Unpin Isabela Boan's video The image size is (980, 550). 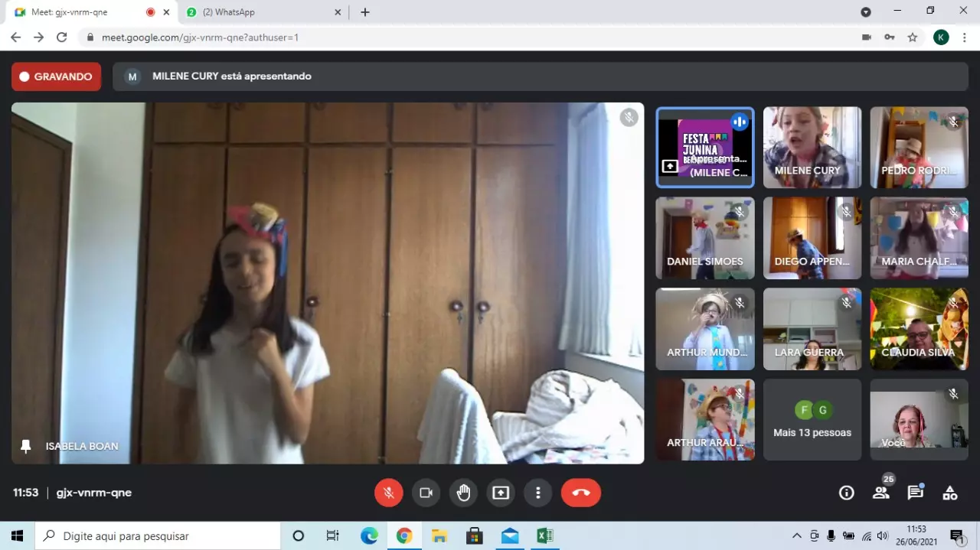pyautogui.click(x=26, y=446)
